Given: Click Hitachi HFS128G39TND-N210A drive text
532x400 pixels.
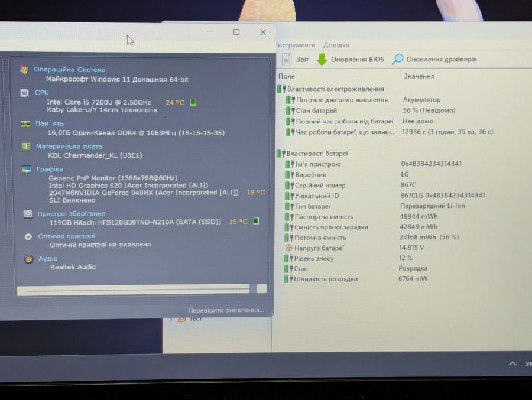Looking at the screenshot, I should click(135, 222).
